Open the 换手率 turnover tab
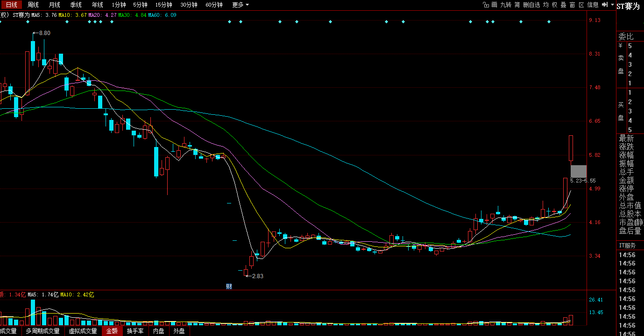This screenshot has width=644, height=336. pos(135,331)
